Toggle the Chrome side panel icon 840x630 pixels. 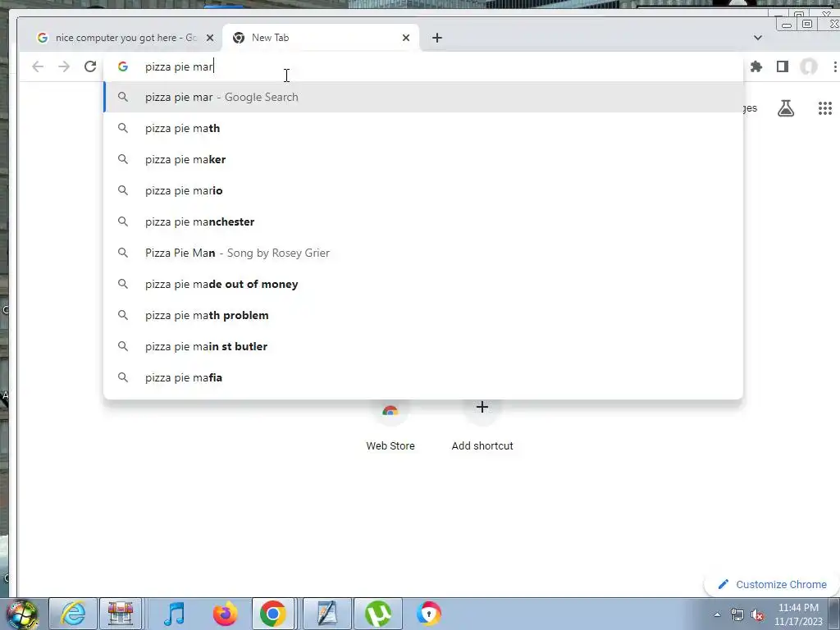(783, 66)
